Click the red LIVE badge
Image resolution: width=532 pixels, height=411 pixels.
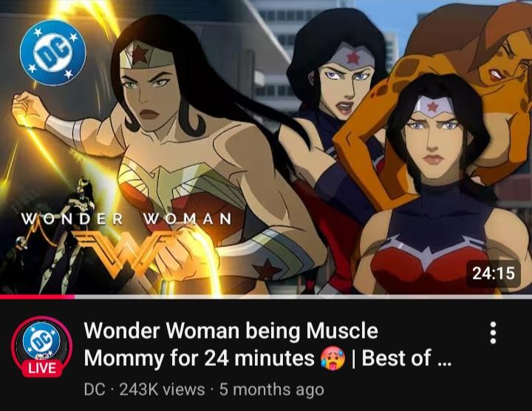pyautogui.click(x=42, y=368)
